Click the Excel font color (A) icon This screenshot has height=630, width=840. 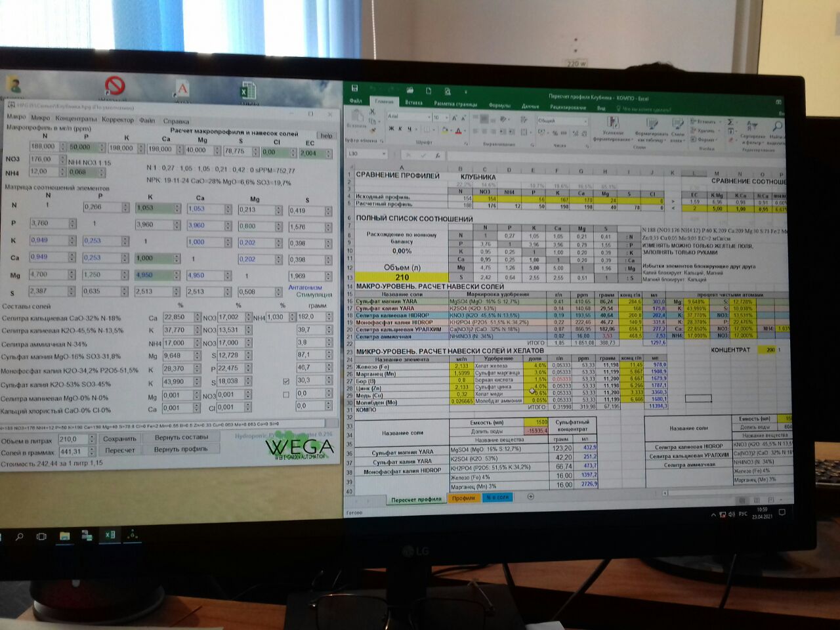point(458,131)
